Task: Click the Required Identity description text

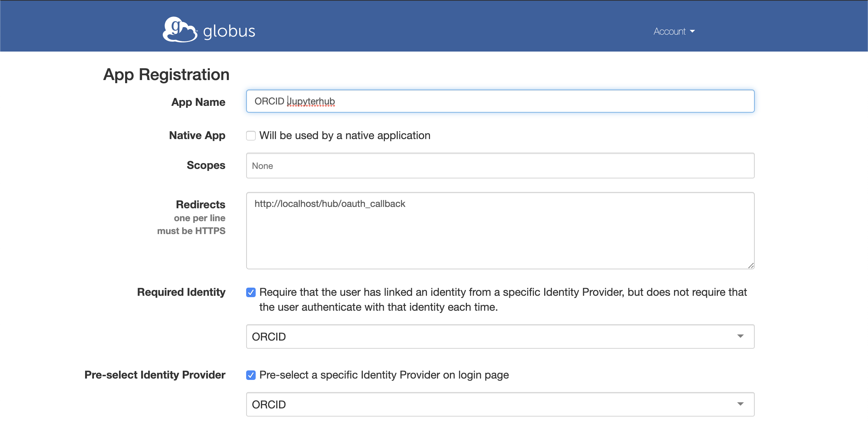Action: coord(502,299)
